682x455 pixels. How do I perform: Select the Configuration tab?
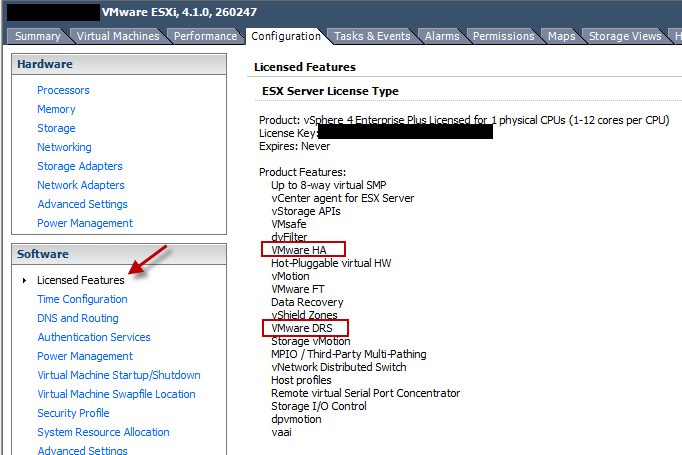(286, 36)
